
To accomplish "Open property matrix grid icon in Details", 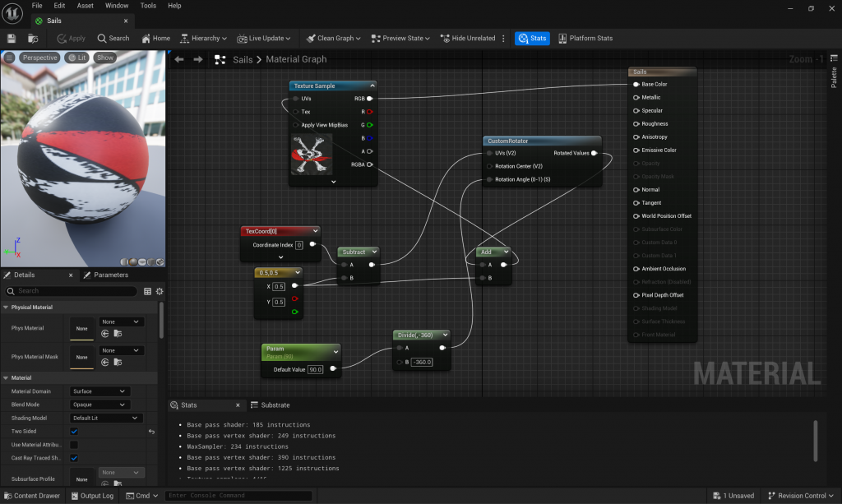I will point(148,291).
